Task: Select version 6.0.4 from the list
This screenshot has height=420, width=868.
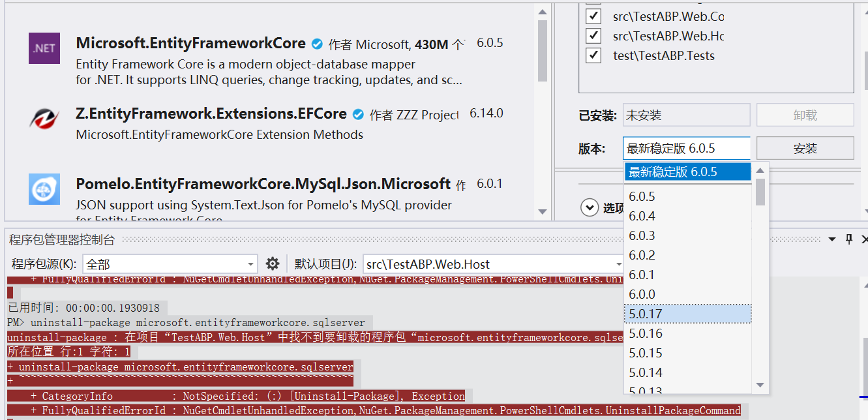Action: point(688,216)
